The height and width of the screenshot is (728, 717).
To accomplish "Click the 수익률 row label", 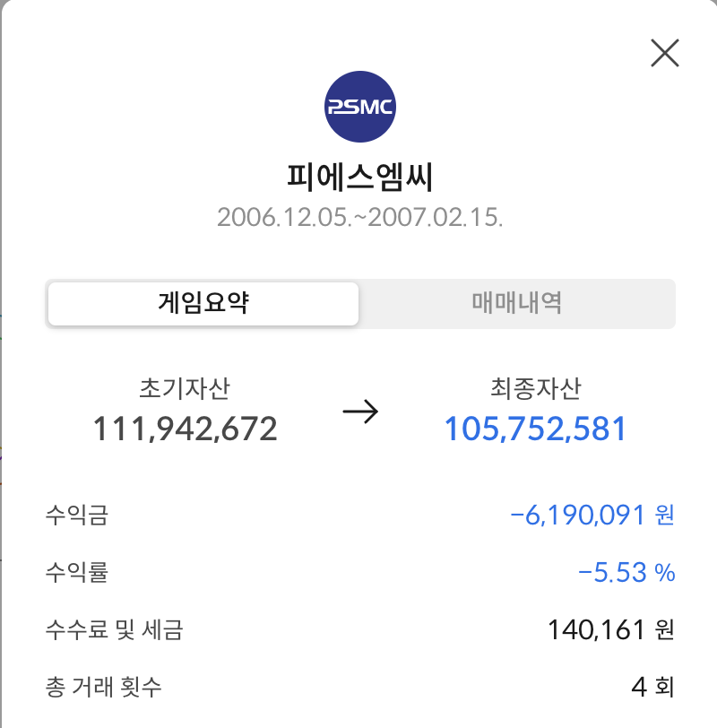I will [x=77, y=573].
